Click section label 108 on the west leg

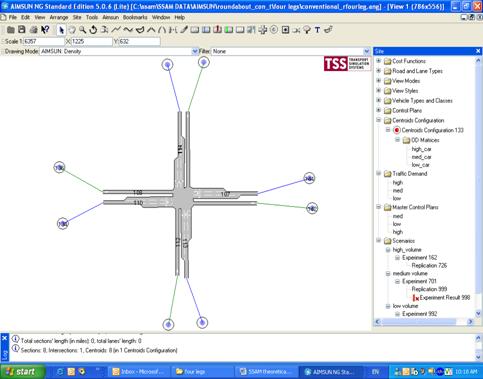click(x=138, y=193)
